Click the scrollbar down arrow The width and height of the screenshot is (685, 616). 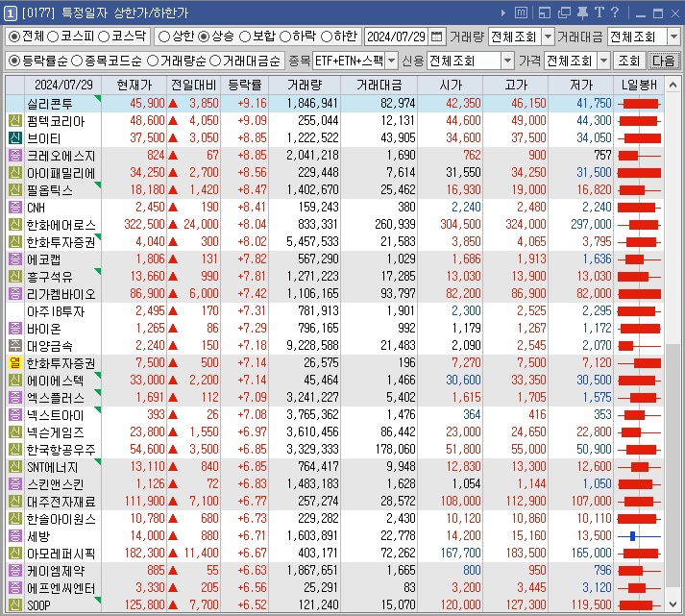673,604
